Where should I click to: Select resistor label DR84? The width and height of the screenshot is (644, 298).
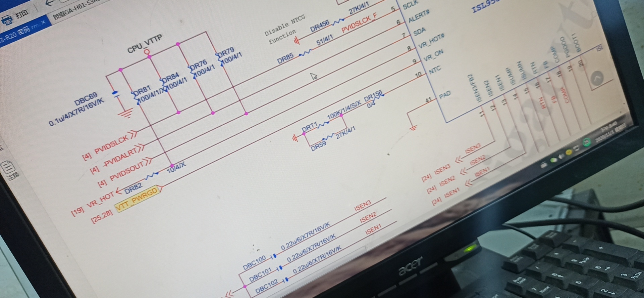click(x=170, y=78)
